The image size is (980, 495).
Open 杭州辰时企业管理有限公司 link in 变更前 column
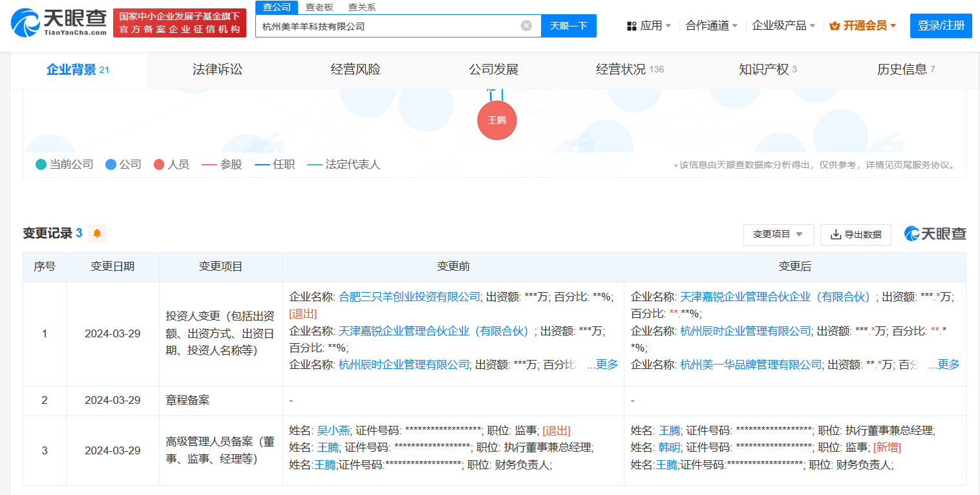click(404, 364)
